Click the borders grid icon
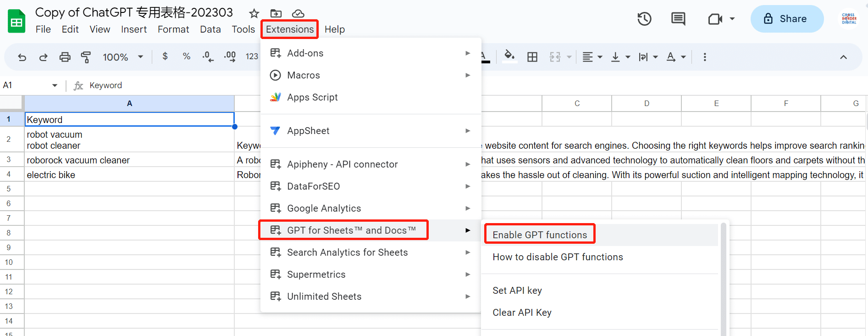Screen dimensions: 868x336 click(x=532, y=57)
